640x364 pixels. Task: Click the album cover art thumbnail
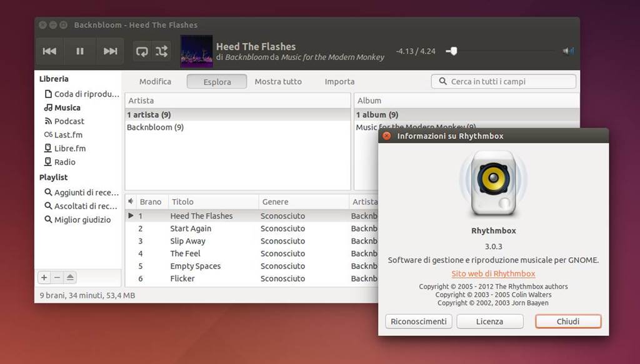pyautogui.click(x=196, y=51)
